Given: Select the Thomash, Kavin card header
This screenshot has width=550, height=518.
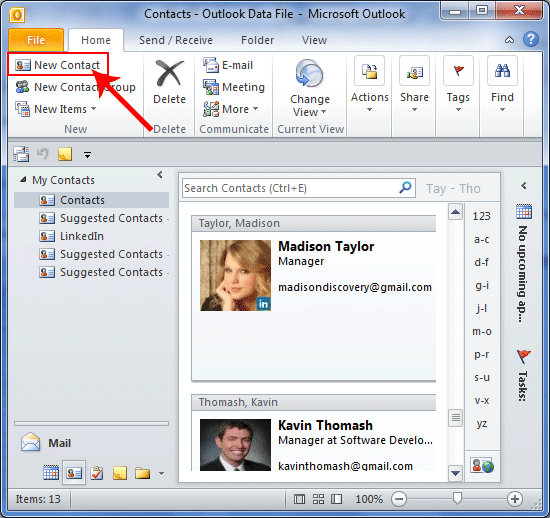Looking at the screenshot, I should point(314,402).
